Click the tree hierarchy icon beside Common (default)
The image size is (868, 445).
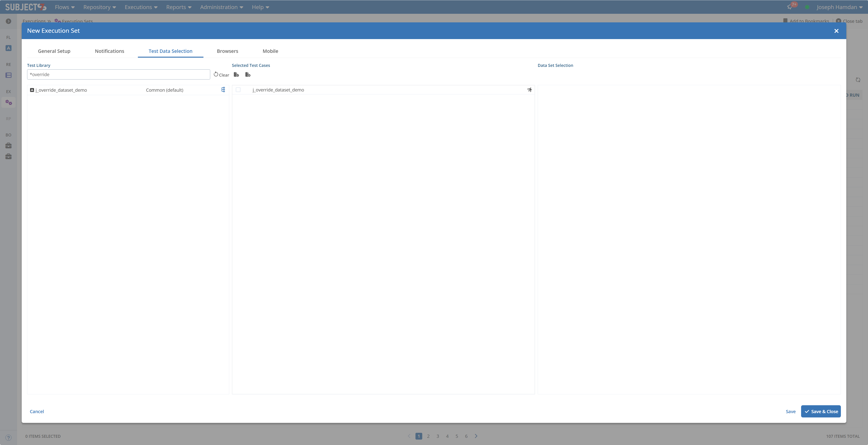[x=223, y=89]
